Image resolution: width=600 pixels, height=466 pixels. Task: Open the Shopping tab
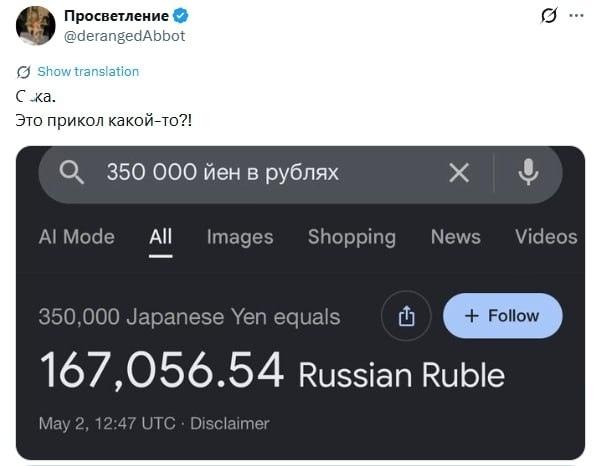[352, 237]
